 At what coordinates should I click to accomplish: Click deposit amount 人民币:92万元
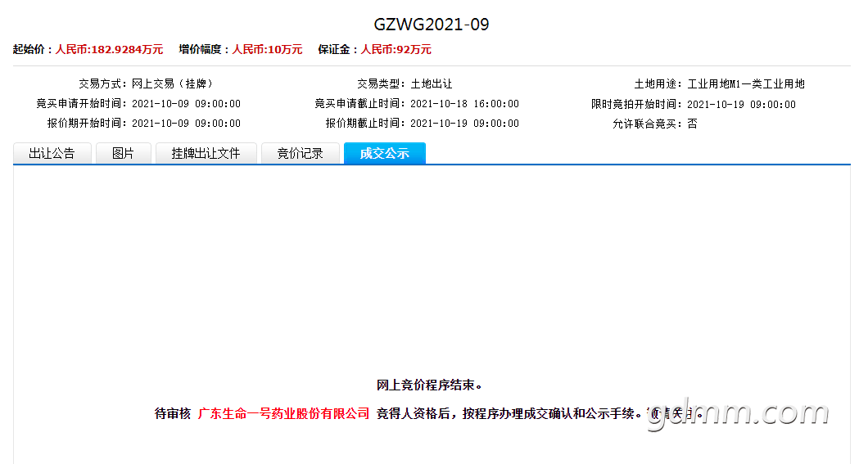[396, 49]
